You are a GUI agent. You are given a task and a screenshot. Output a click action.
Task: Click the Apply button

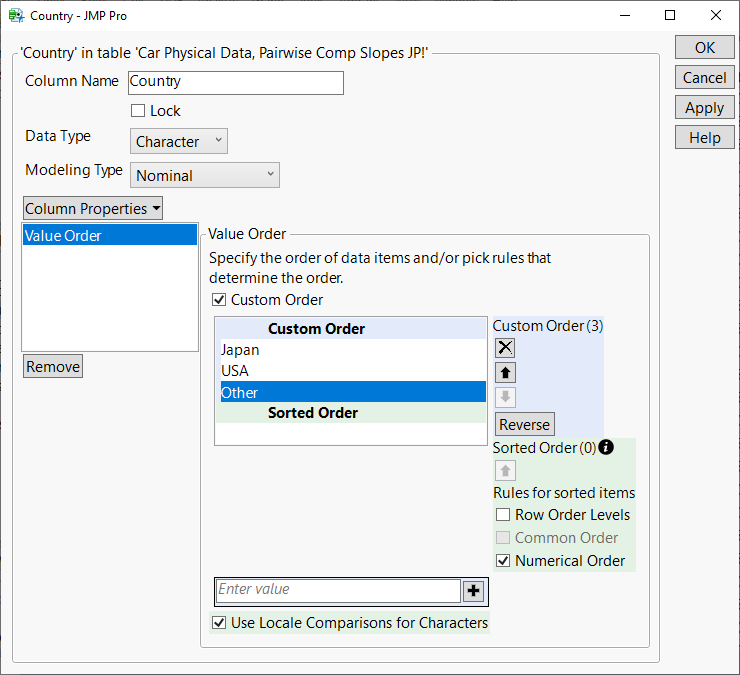pos(704,108)
